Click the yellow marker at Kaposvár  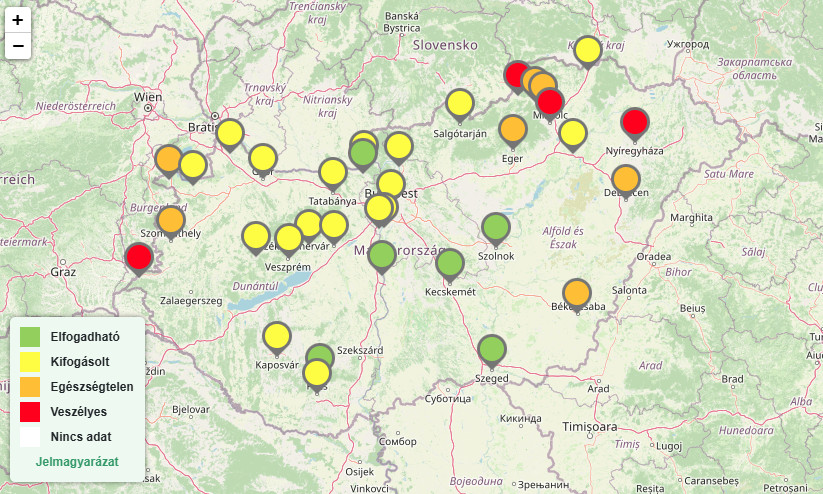point(277,336)
